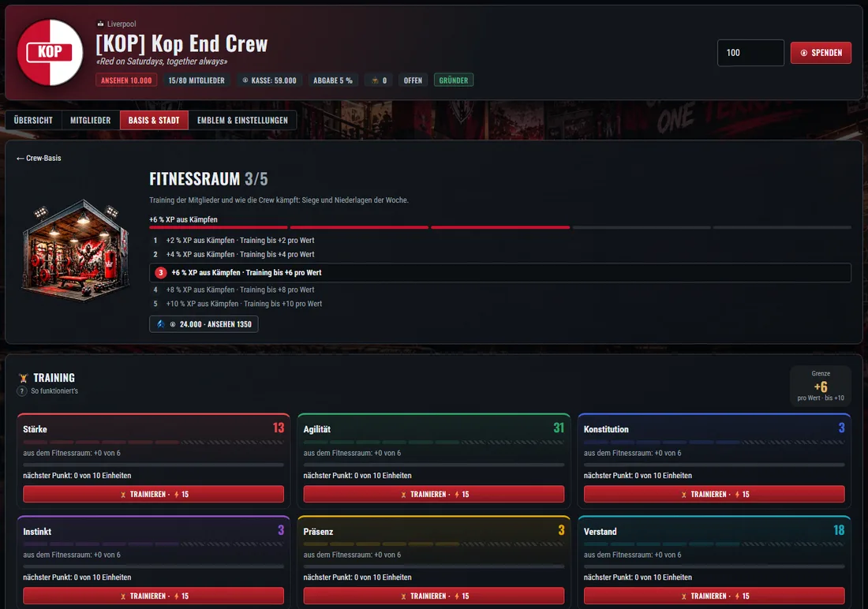The height and width of the screenshot is (609, 868).
Task: Click the Abgabe 5 % badge
Action: 333,80
